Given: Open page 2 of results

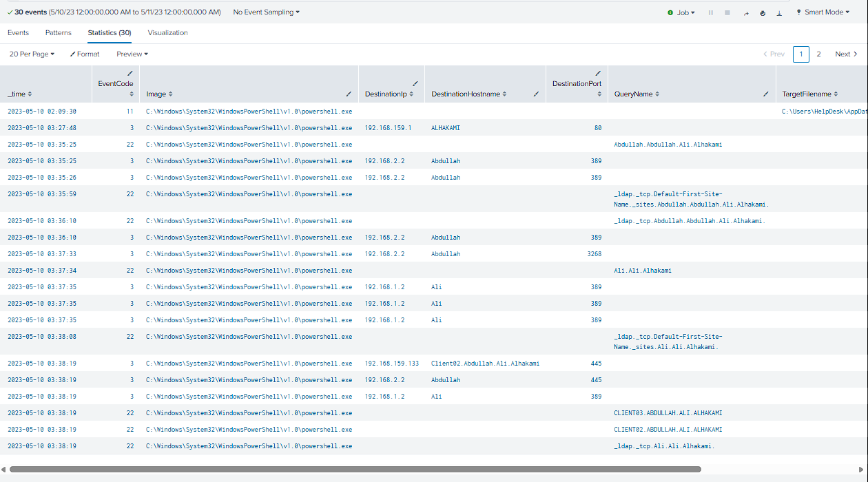Looking at the screenshot, I should point(818,54).
